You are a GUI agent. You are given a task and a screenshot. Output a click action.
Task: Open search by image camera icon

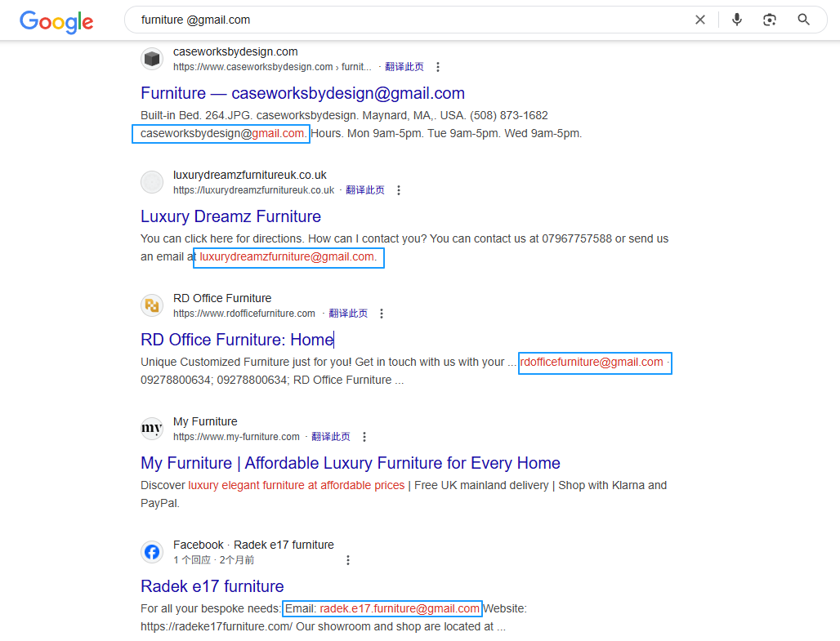coord(770,20)
